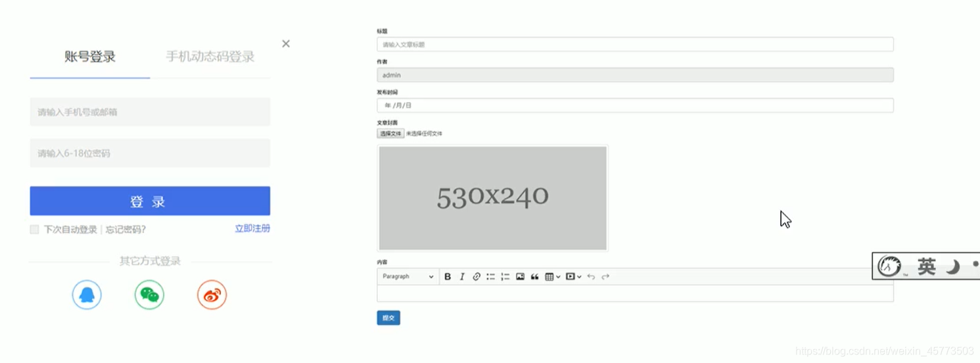The width and height of the screenshot is (980, 363).
Task: Focus the 6-18 character password field
Action: 150,153
